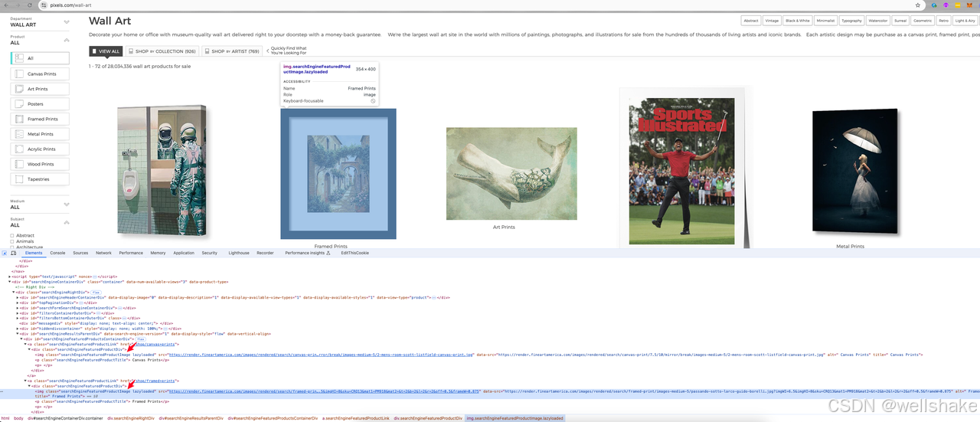Filter by the Geometric style tag

tap(923, 21)
